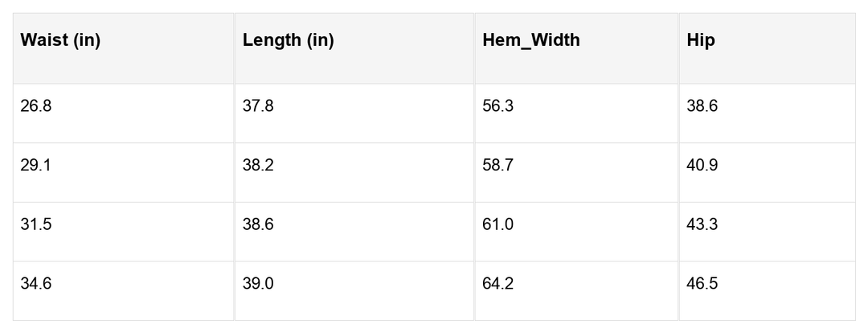Click the Waist (in) column header
The height and width of the screenshot is (333, 868).
point(60,40)
